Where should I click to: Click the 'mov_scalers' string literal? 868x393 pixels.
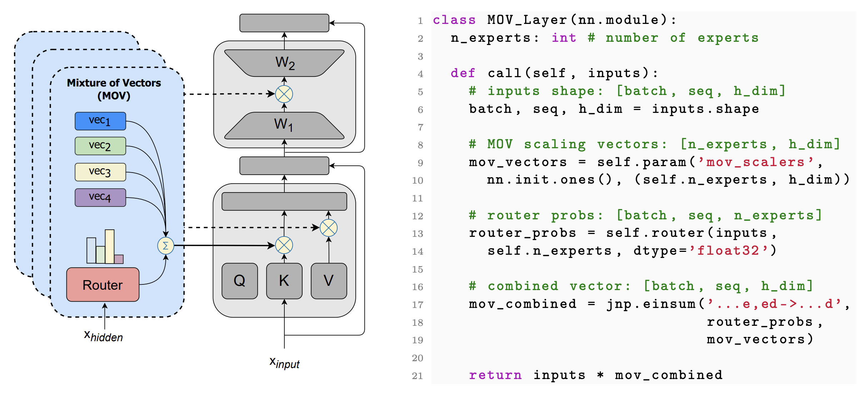point(756,162)
